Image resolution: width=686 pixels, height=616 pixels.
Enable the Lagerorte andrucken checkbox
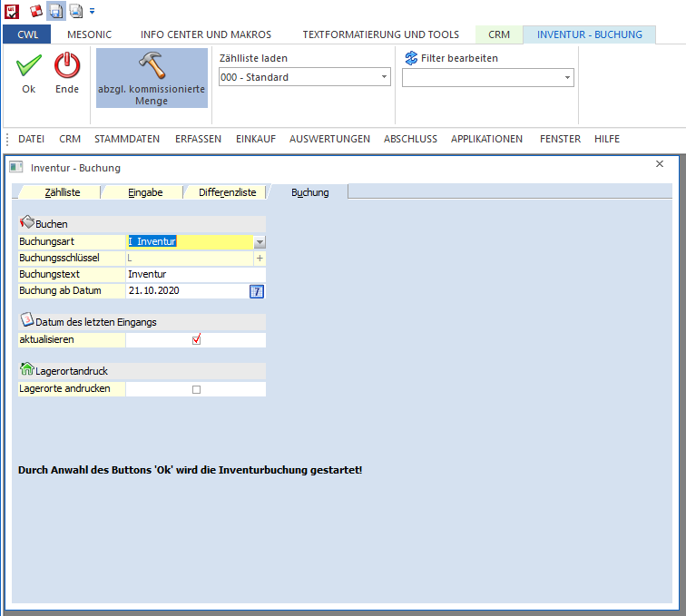(x=196, y=389)
